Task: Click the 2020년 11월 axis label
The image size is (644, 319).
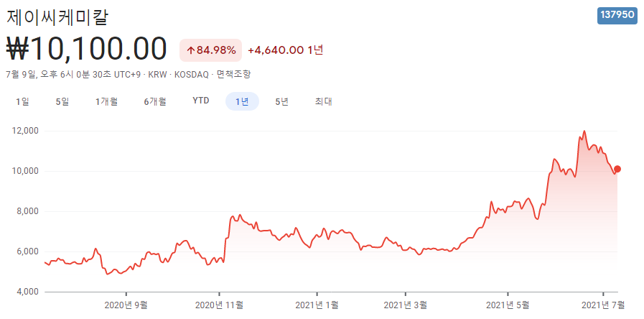Action: click(219, 305)
